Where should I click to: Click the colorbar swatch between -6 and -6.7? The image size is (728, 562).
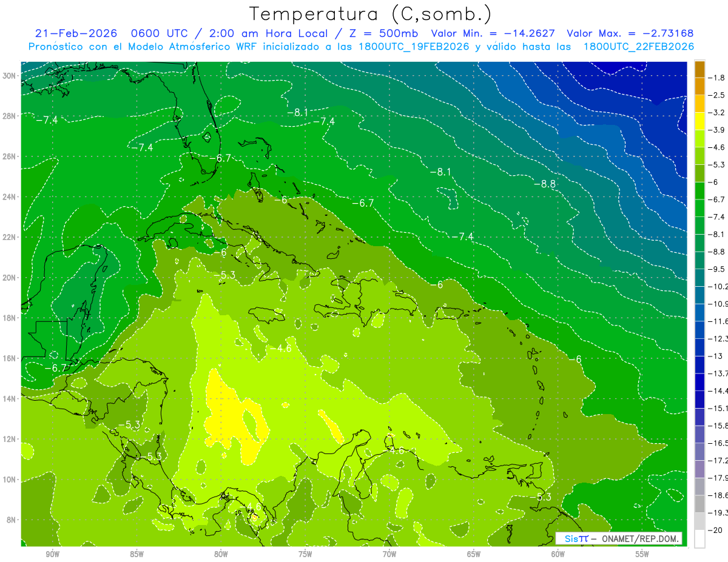(699, 190)
